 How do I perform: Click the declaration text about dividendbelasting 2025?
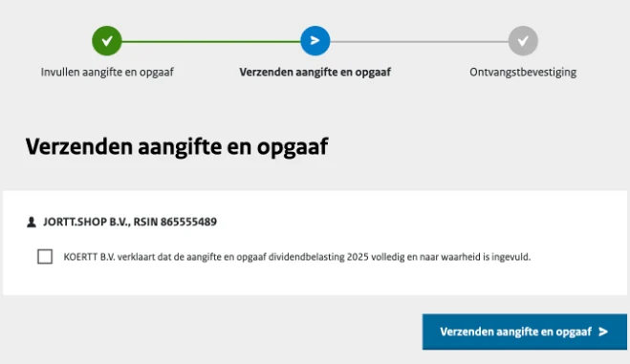pyautogui.click(x=297, y=257)
